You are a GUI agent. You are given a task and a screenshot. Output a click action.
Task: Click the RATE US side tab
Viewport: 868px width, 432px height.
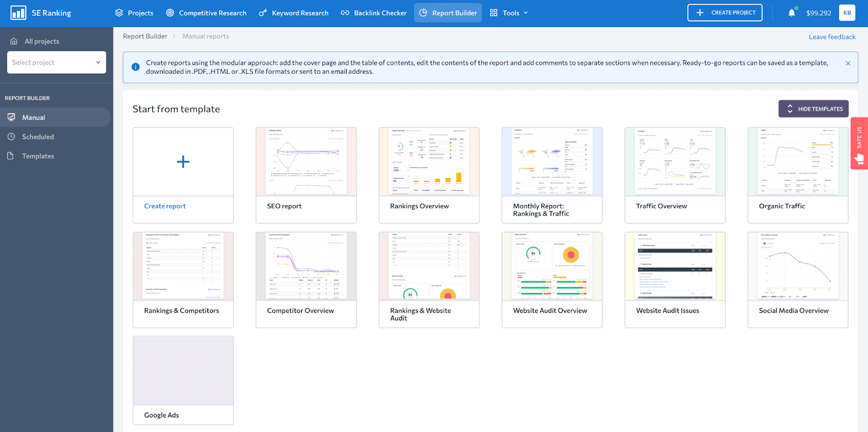pos(859,143)
